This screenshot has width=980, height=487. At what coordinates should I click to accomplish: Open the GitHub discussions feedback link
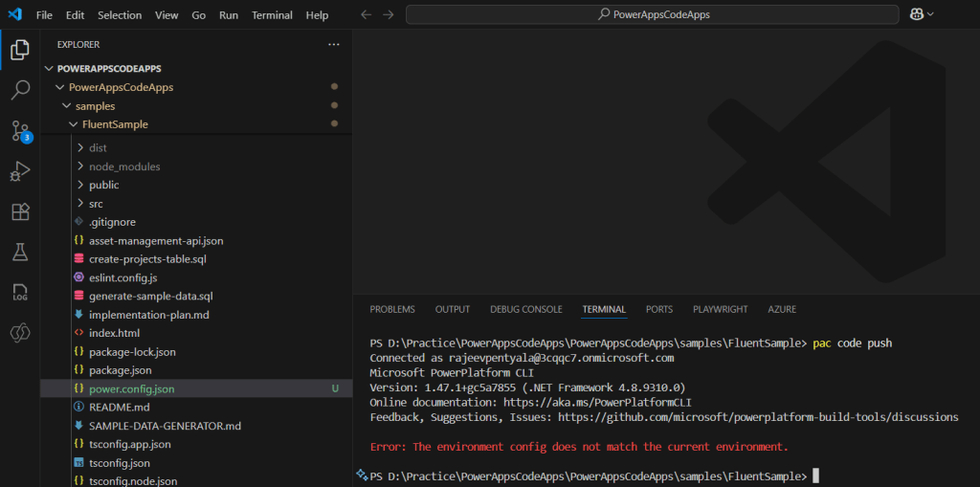click(x=758, y=417)
